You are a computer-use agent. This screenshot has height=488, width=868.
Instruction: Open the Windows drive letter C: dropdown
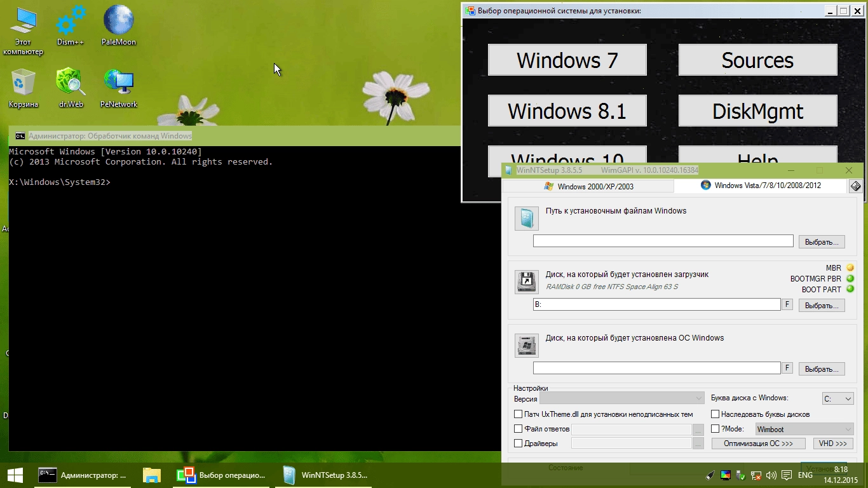pyautogui.click(x=837, y=398)
